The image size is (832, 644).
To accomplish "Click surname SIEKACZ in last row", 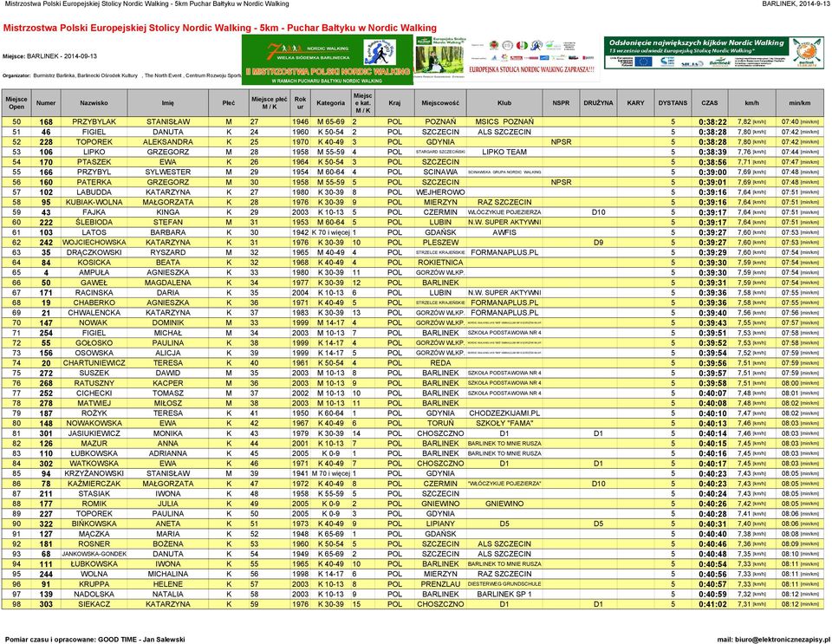I will click(94, 605).
